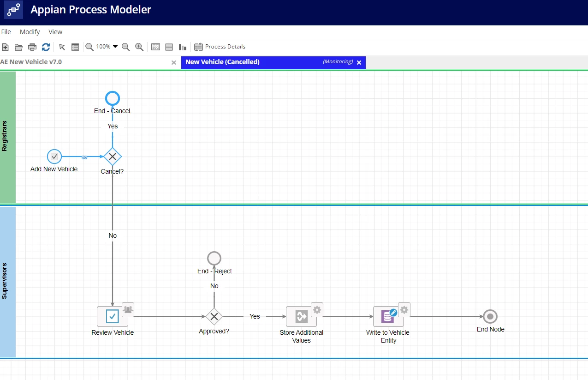This screenshot has width=588, height=380.
Task: Select the Store Additional Values script node
Action: click(x=302, y=316)
